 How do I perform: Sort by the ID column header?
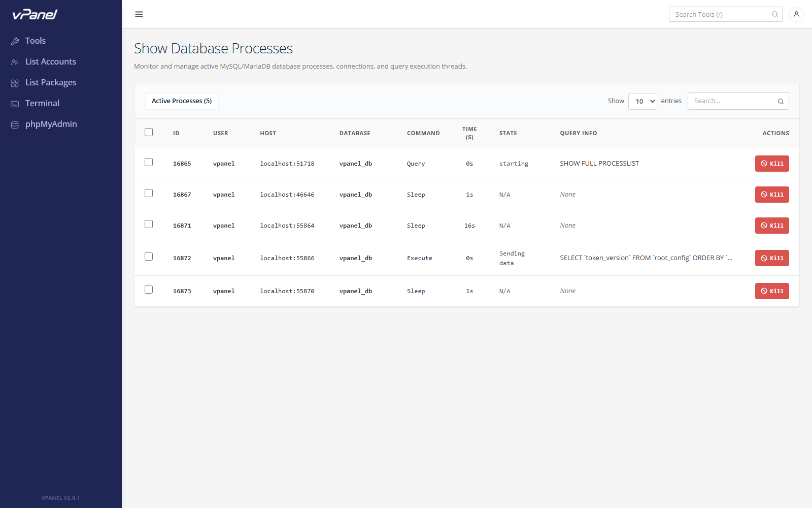point(176,133)
